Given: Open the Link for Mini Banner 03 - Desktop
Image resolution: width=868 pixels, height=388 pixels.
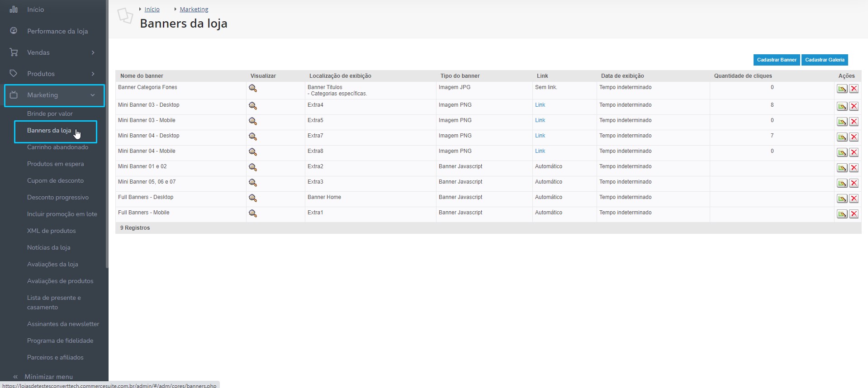Looking at the screenshot, I should [540, 105].
